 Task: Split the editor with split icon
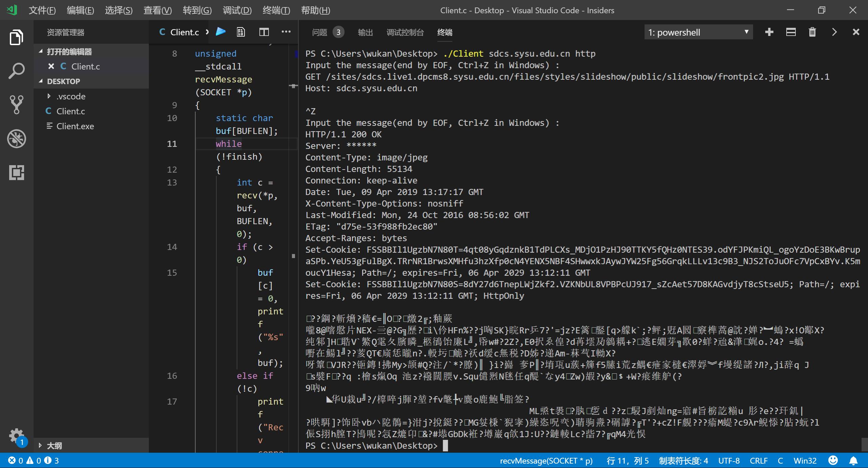264,32
